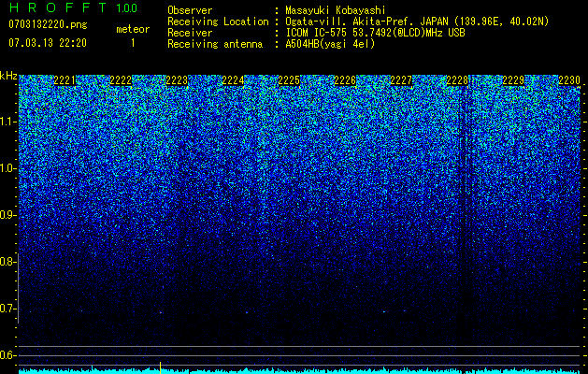Click the Receiving Location label
Image resolution: width=588 pixels, height=374 pixels.
pyautogui.click(x=218, y=22)
